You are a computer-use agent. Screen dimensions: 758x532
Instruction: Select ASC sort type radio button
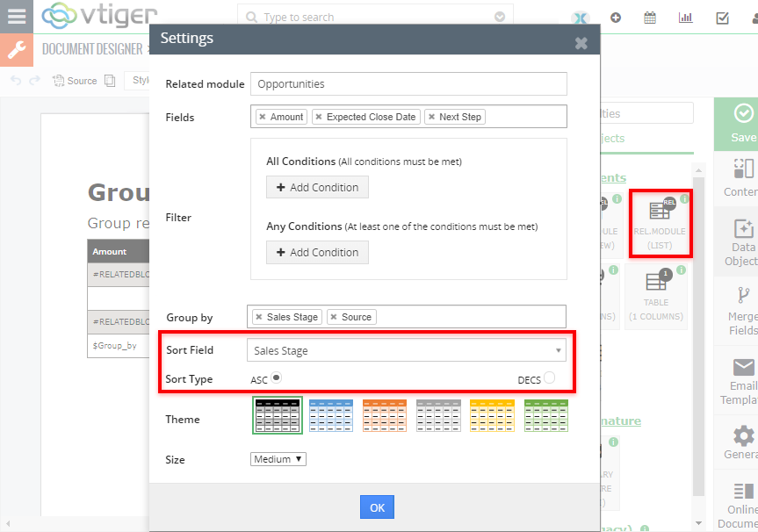pyautogui.click(x=276, y=377)
